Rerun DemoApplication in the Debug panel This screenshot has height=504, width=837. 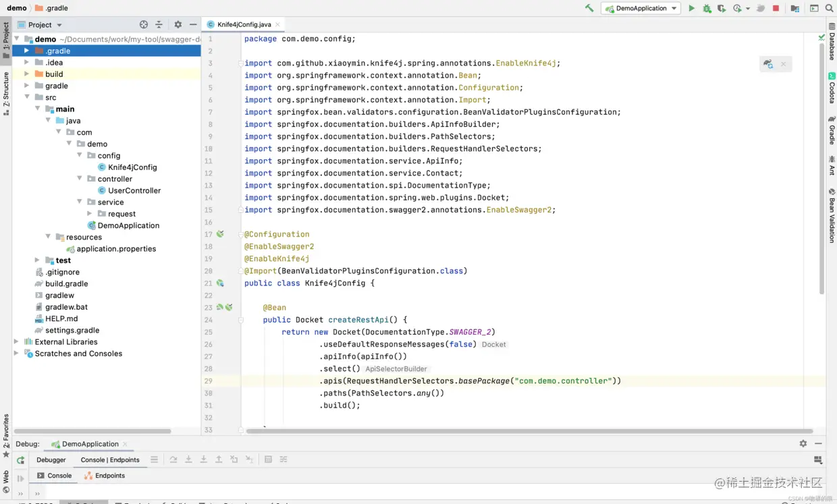21,460
